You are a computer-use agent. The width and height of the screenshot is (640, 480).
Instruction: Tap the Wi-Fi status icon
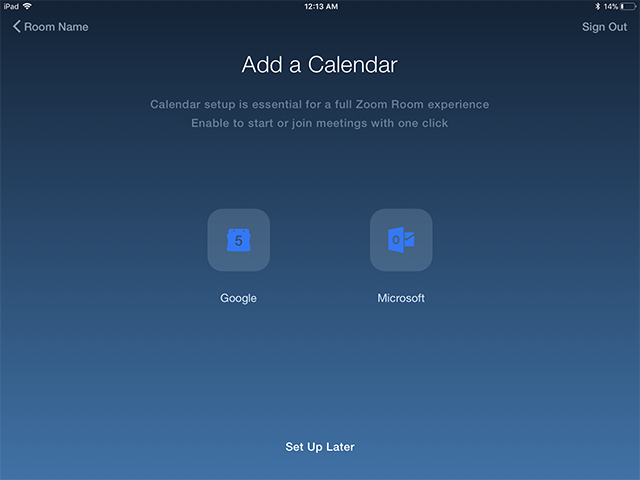27,6
